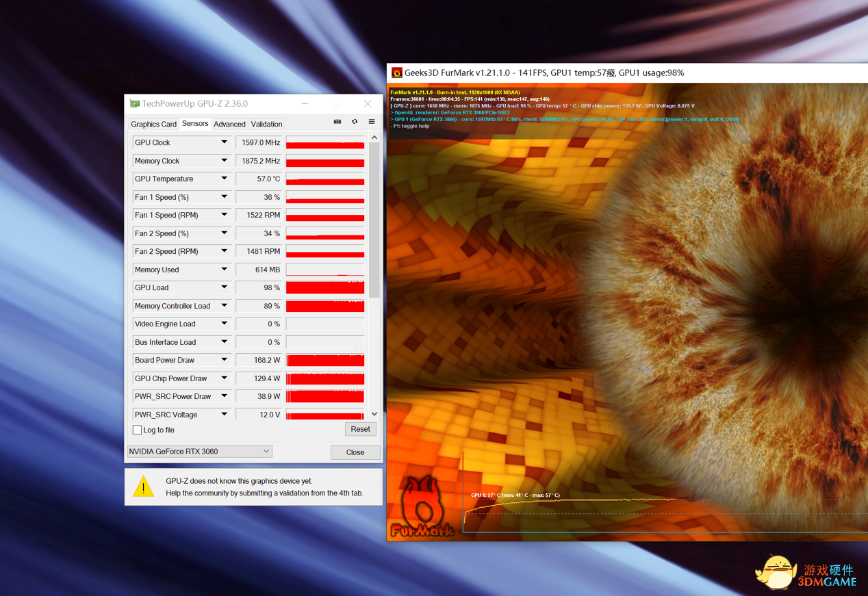Viewport: 868px width, 596px height.
Task: Select the Sensors tab
Action: click(x=195, y=124)
